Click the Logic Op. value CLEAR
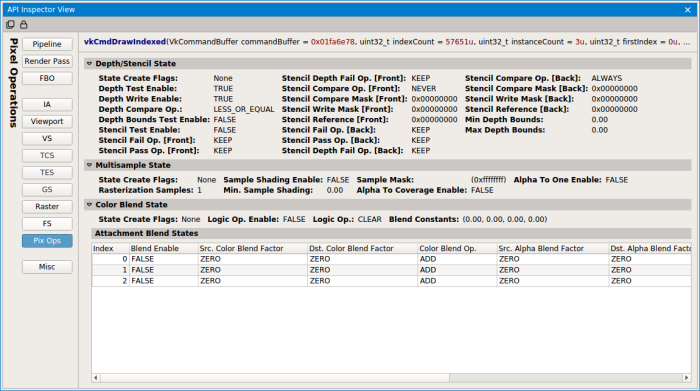This screenshot has width=700, height=391. point(369,220)
